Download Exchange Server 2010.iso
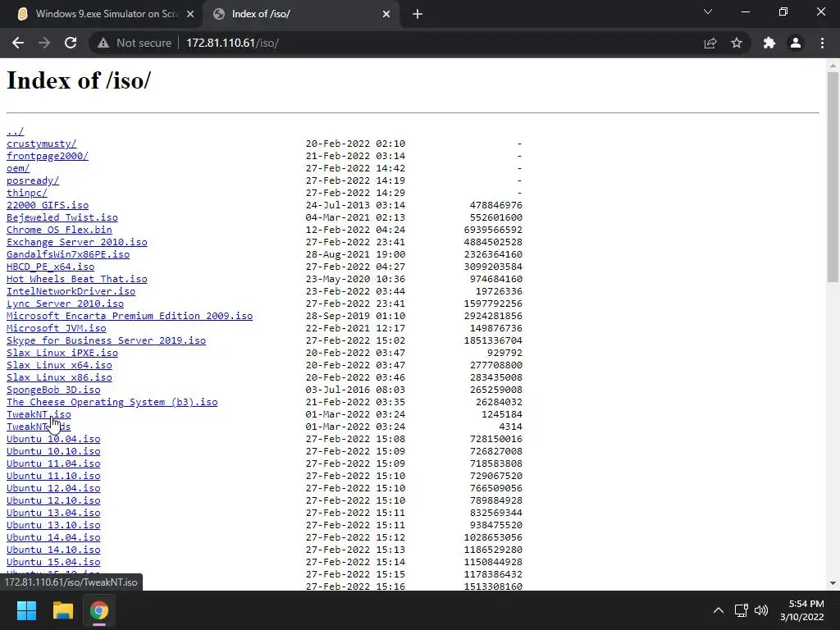Viewport: 840px width, 630px height. (x=76, y=242)
